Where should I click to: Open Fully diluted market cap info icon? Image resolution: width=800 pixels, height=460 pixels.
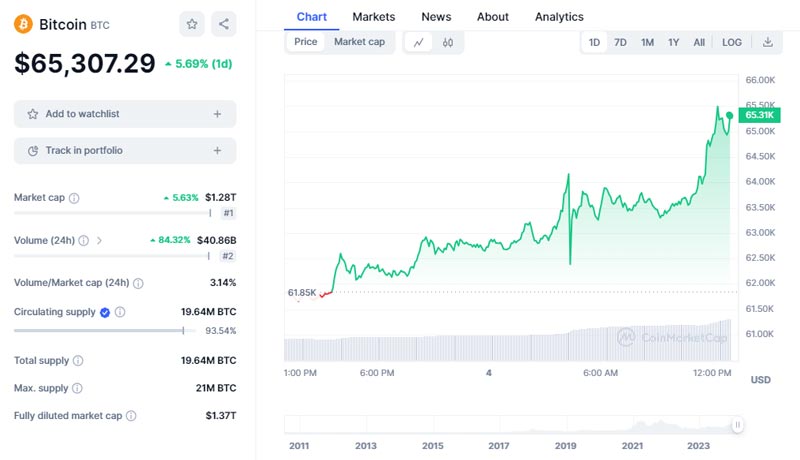click(x=131, y=416)
